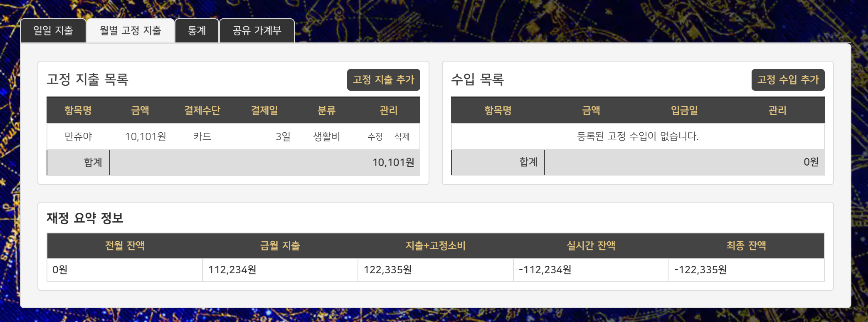Click the 결제수단 column header
Viewport: 868px width, 322px height.
point(202,111)
